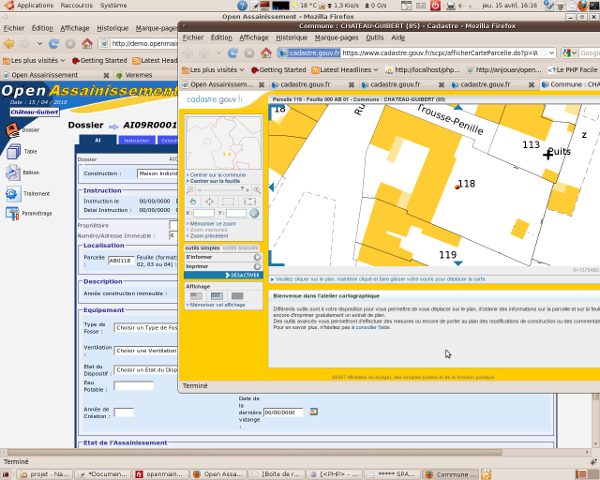The image size is (600, 480).
Task: Click the Parcelle input field AB0118
Action: [121, 261]
